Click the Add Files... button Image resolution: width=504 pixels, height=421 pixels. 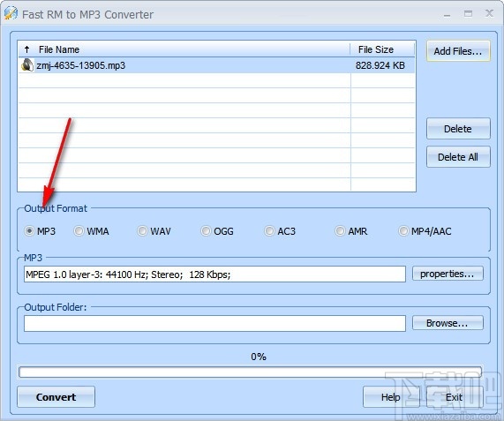coord(458,51)
